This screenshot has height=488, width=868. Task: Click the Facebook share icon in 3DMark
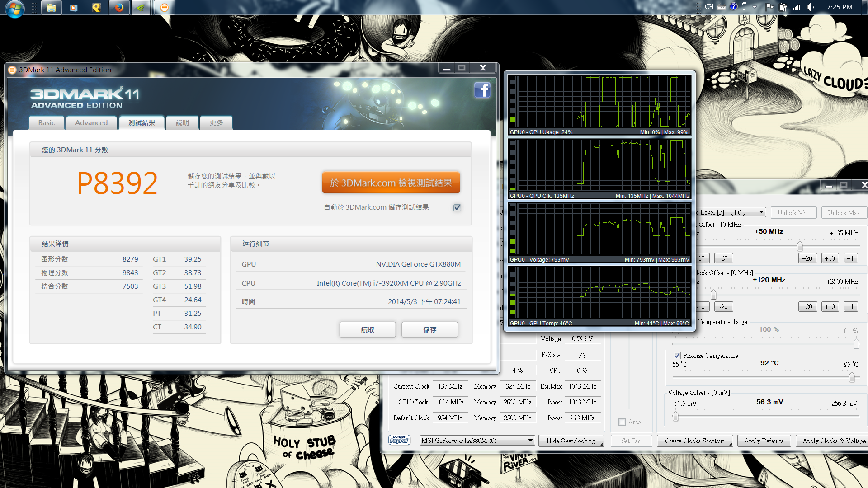tap(482, 90)
